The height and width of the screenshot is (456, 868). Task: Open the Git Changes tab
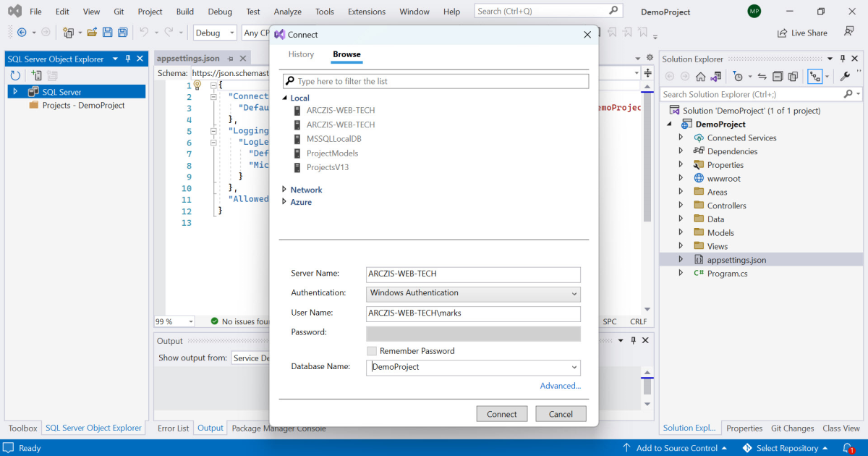click(792, 428)
